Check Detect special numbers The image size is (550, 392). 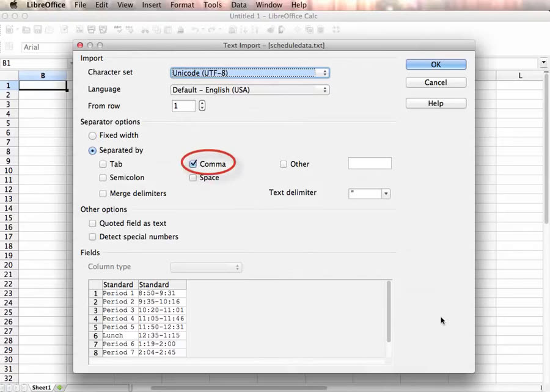(92, 237)
